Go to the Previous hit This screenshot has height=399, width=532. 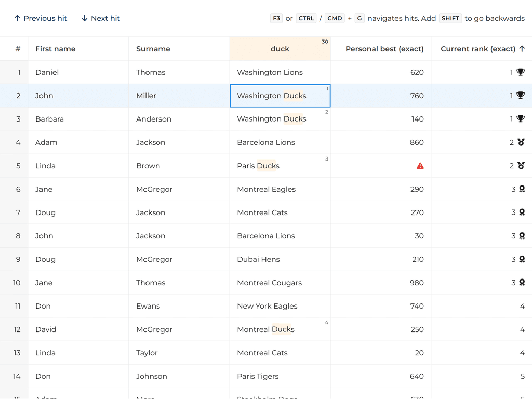41,18
